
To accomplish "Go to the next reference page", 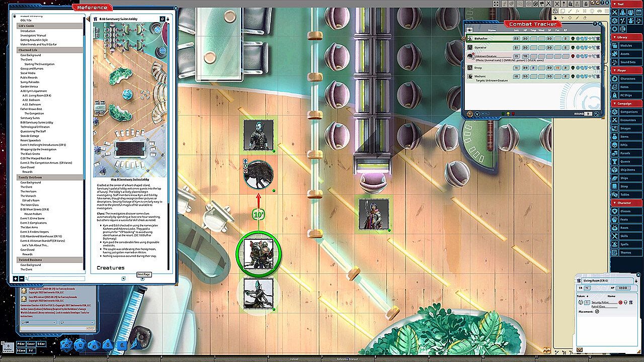I will point(142,279).
